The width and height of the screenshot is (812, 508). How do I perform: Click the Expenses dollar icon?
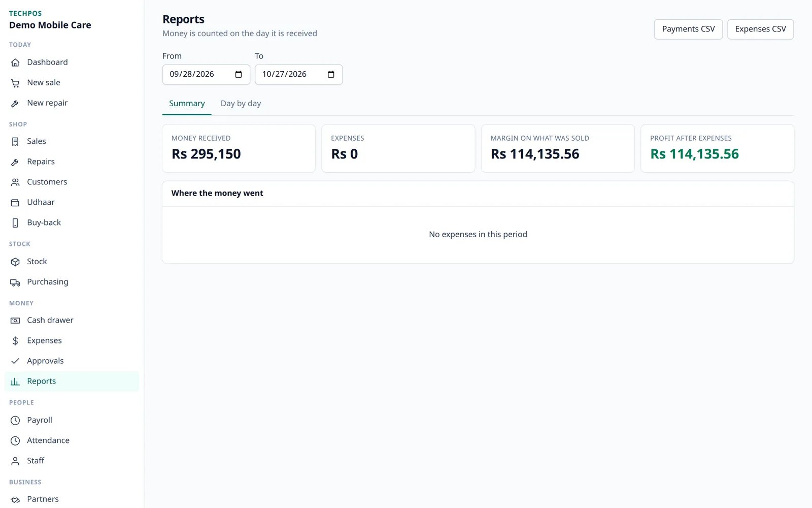pyautogui.click(x=15, y=341)
